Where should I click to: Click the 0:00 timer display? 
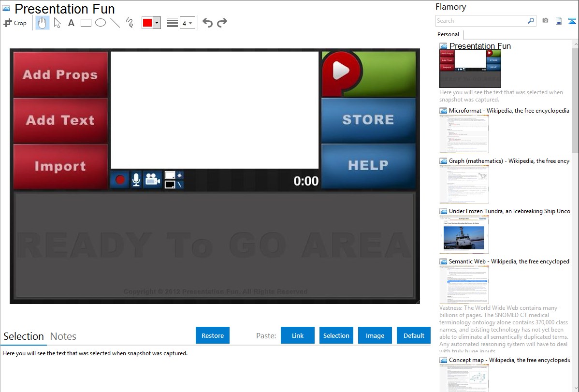click(x=306, y=181)
